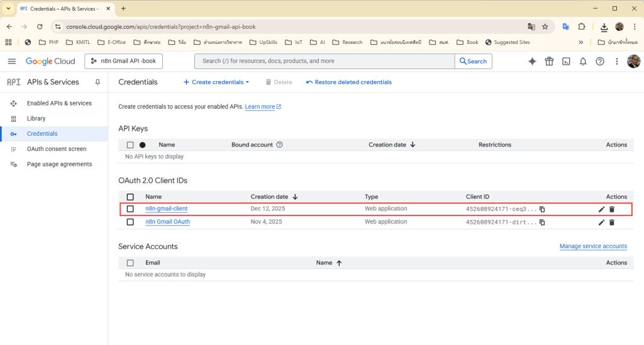This screenshot has width=644, height=345.
Task: Activate Cloud Shell terminal icon
Action: [566, 61]
